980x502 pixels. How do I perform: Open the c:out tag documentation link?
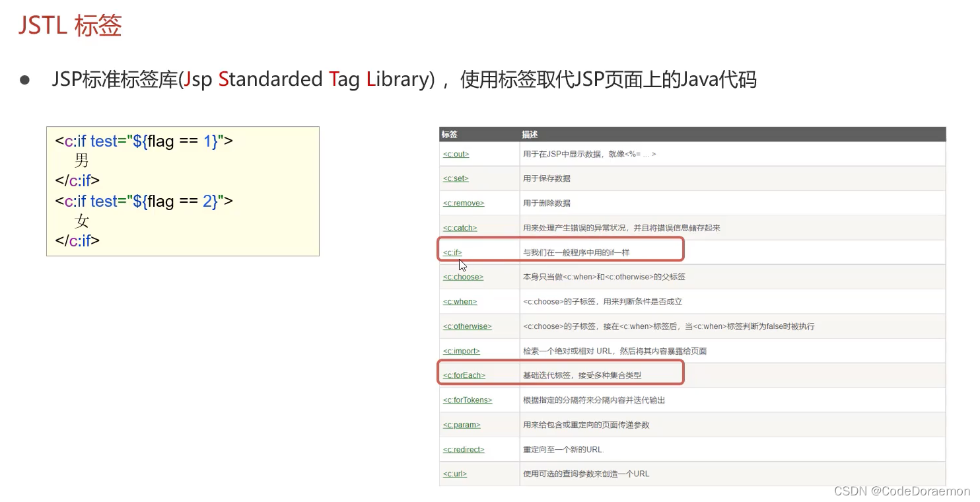pos(456,154)
